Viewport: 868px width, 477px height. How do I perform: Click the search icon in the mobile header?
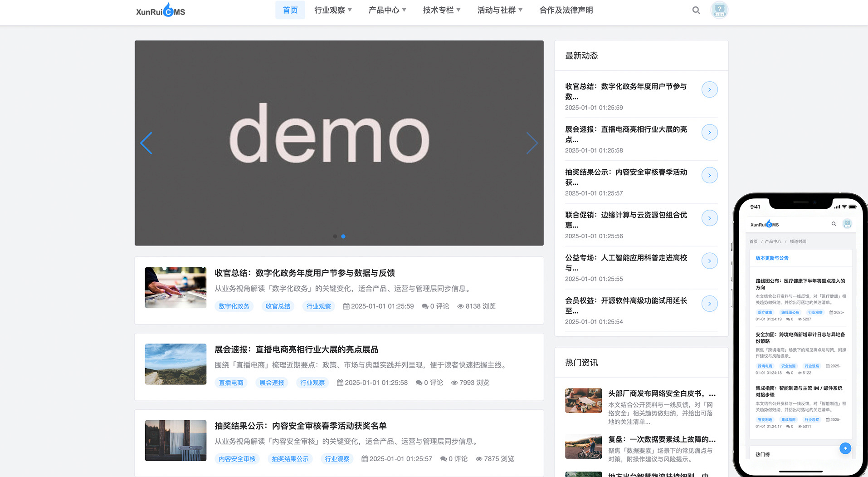coord(834,224)
